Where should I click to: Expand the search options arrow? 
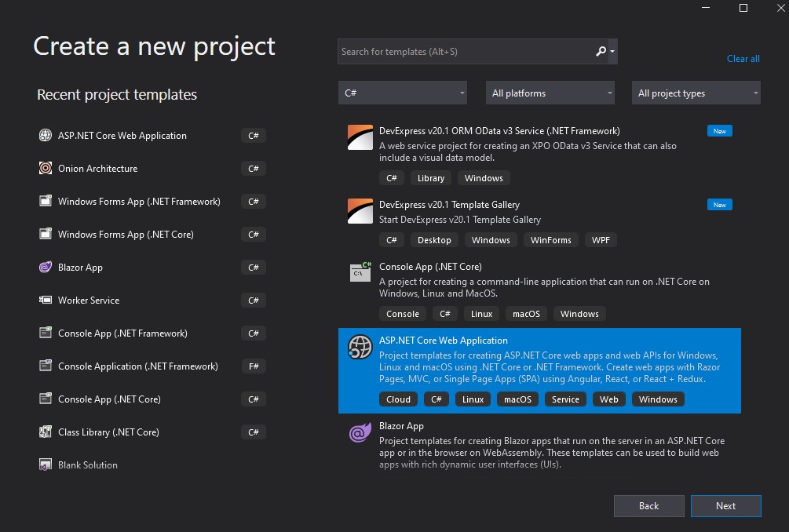tap(612, 52)
